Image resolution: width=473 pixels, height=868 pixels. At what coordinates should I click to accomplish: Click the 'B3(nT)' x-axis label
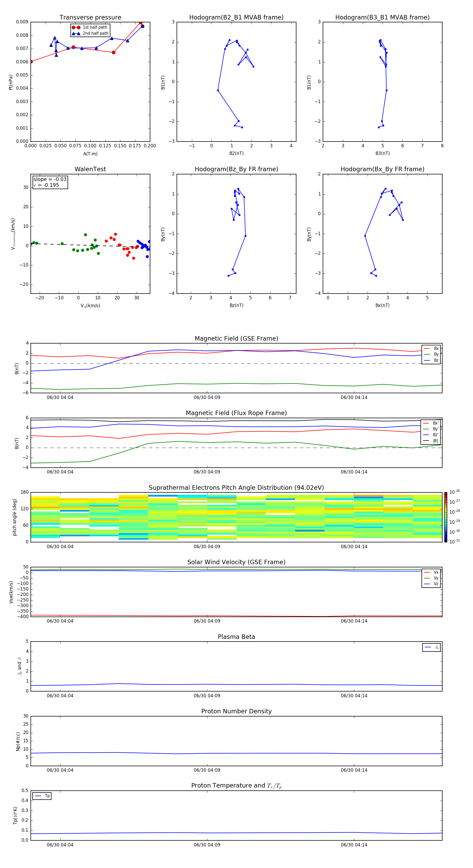(382, 153)
